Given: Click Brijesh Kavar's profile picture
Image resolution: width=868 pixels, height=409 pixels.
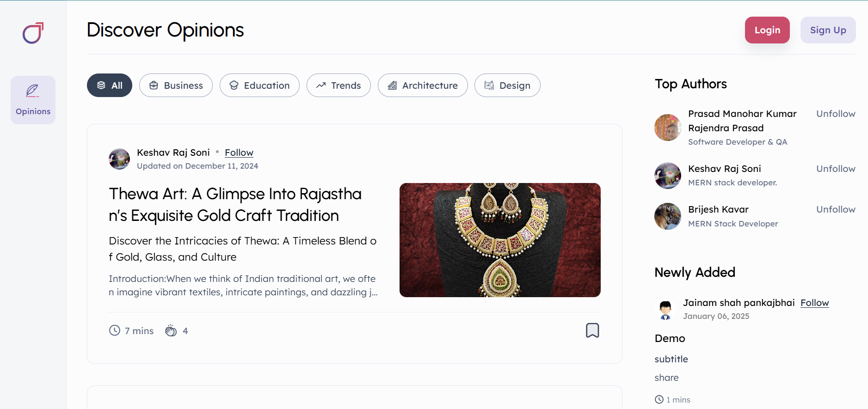Looking at the screenshot, I should (667, 216).
